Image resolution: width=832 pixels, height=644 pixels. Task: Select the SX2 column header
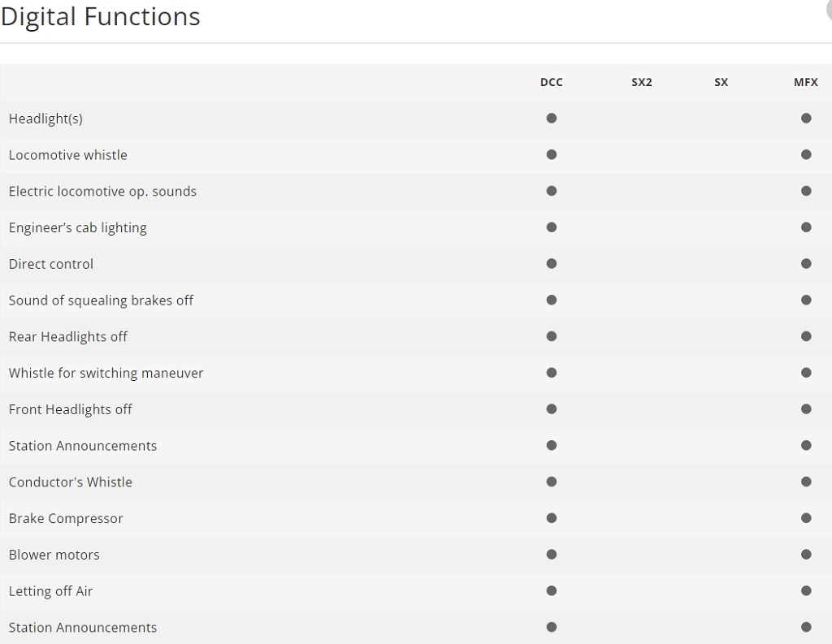642,82
